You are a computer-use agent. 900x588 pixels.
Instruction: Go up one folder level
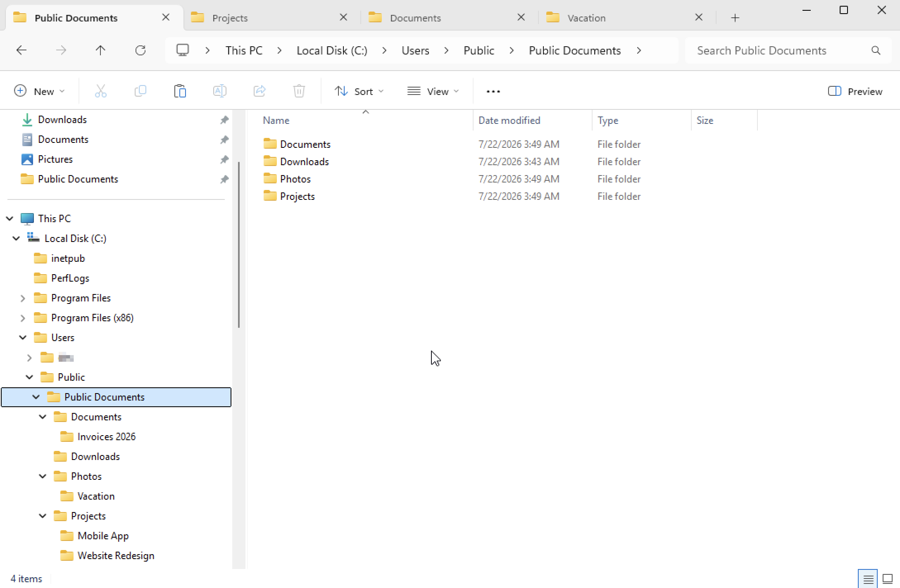(100, 50)
